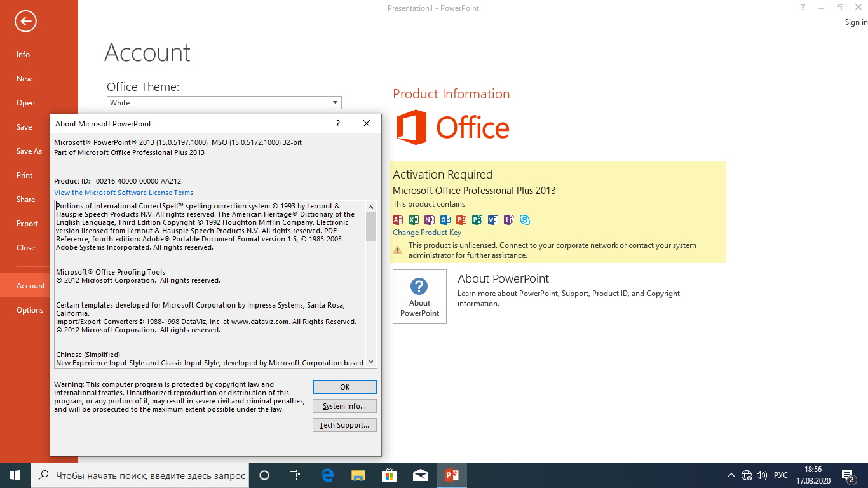Show hidden tray icons chevron
This screenshot has height=488, width=868.
pyautogui.click(x=731, y=475)
